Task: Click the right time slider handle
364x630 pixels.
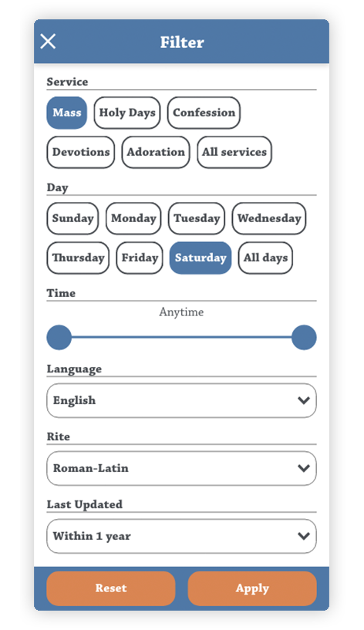Action: [x=304, y=338]
